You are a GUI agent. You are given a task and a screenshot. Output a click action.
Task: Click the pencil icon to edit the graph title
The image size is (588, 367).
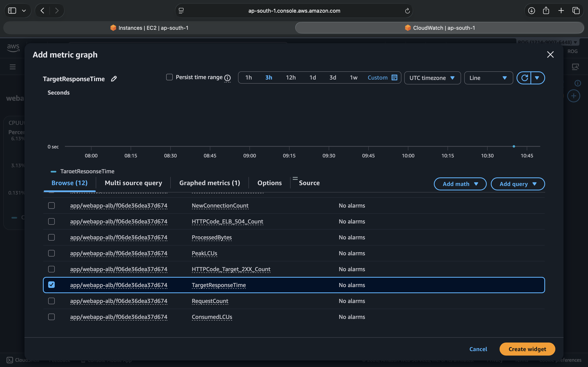pyautogui.click(x=114, y=79)
